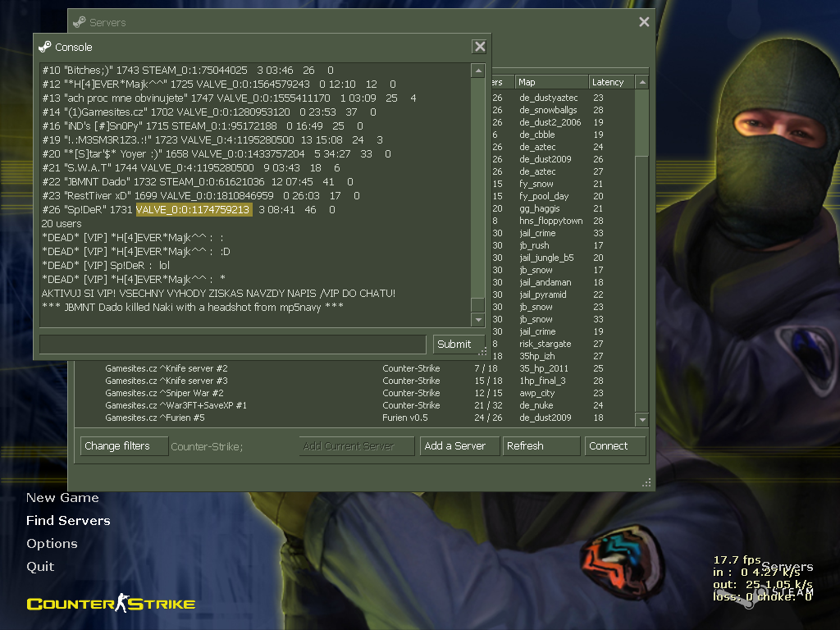
Task: Close the Console window
Action: click(x=479, y=47)
